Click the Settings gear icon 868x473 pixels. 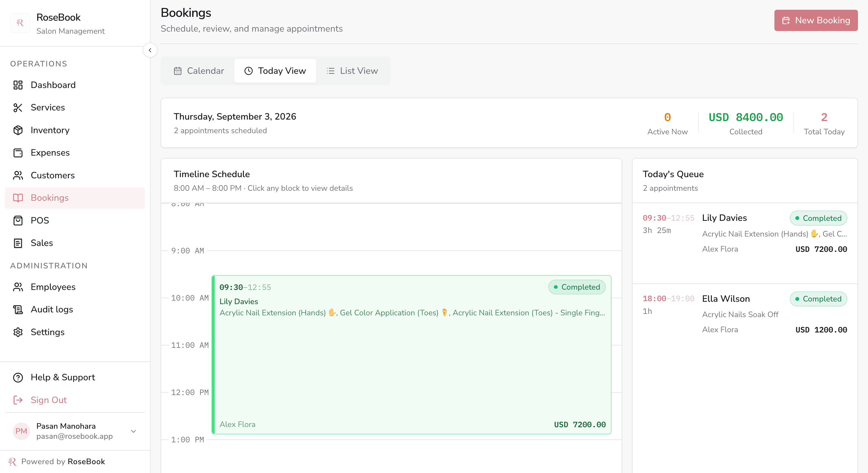pos(18,332)
